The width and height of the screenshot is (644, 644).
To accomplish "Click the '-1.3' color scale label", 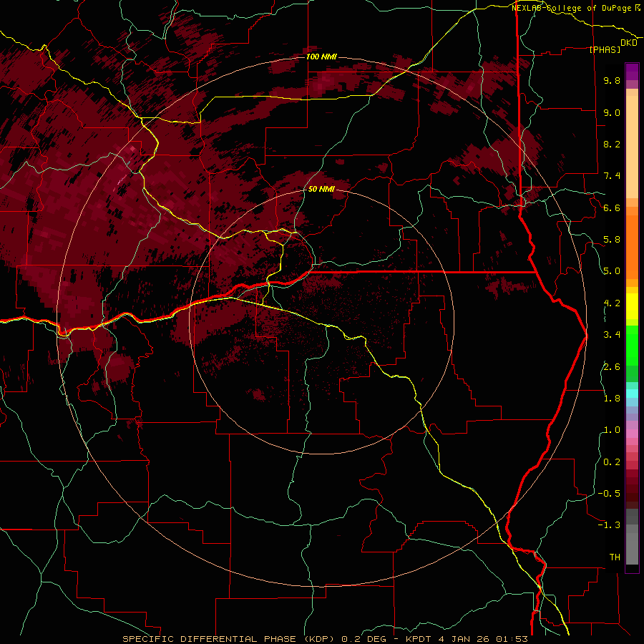I will point(609,525).
